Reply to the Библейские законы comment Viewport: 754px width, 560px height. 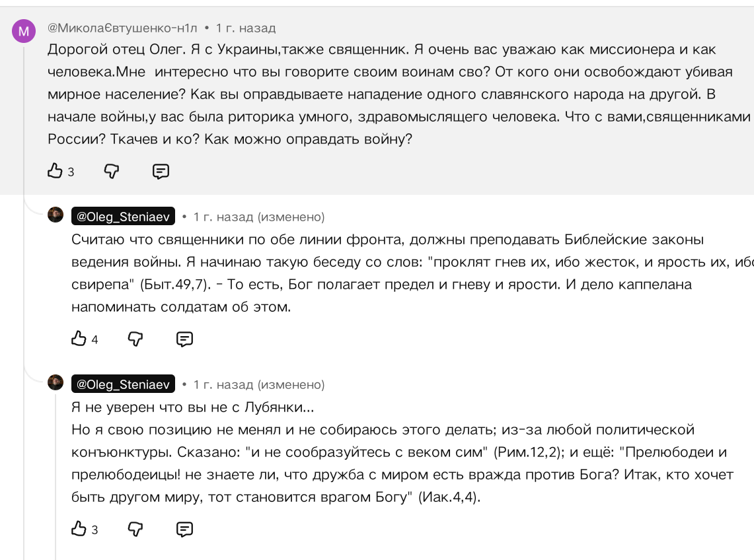[x=184, y=339]
